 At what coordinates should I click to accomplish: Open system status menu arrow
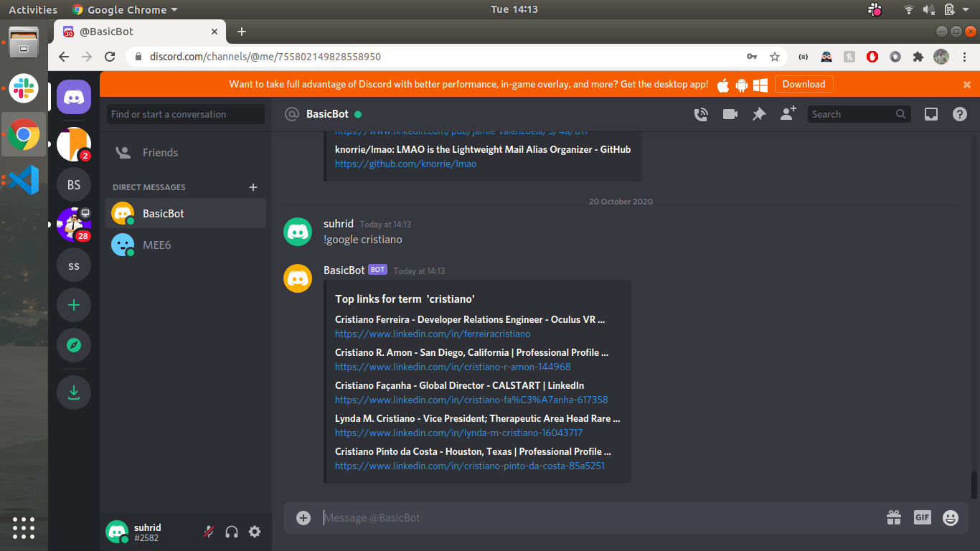pos(967,10)
